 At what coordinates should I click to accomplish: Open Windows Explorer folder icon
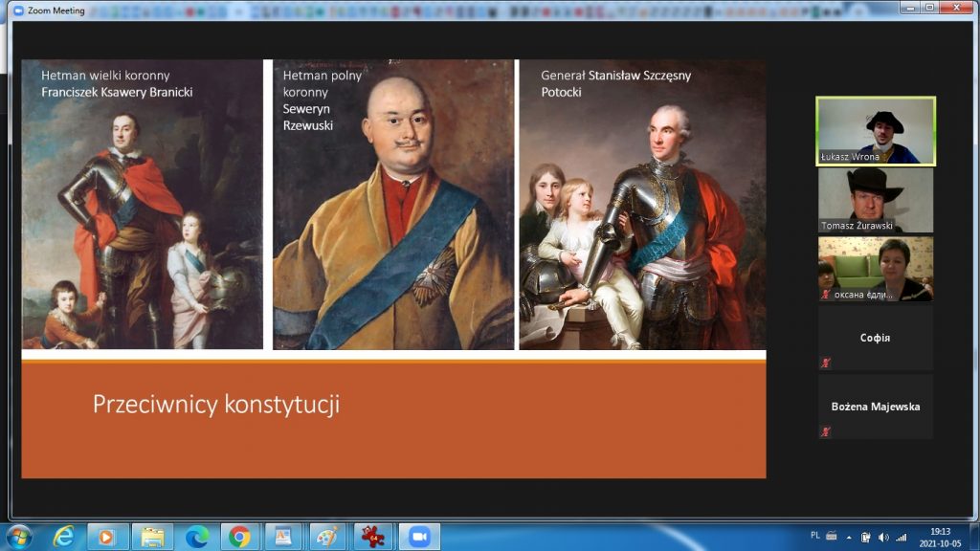pyautogui.click(x=152, y=536)
